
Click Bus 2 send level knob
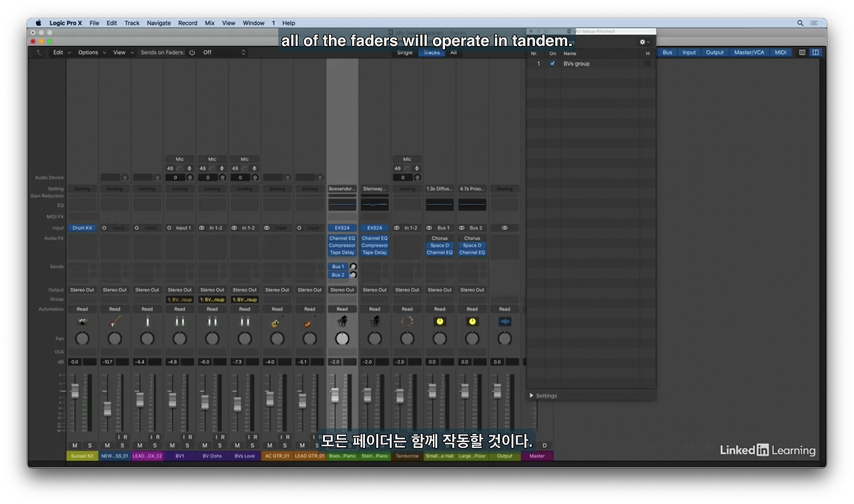[353, 275]
